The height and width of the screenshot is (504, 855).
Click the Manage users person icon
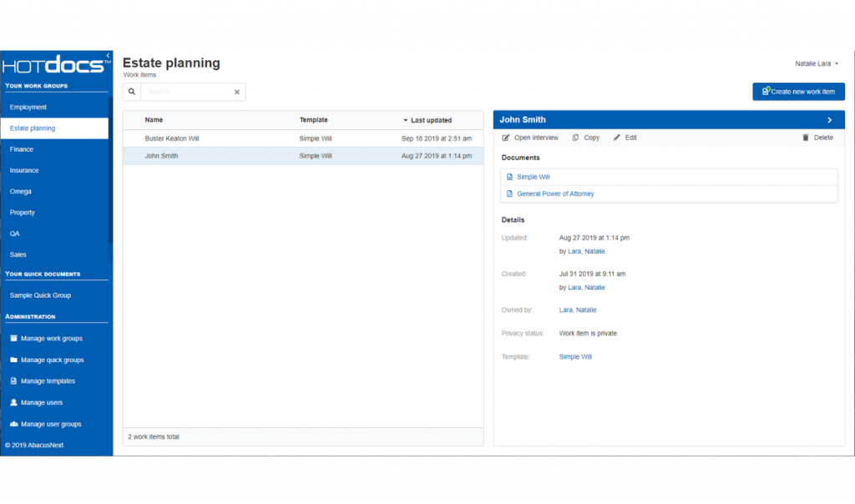click(x=12, y=402)
